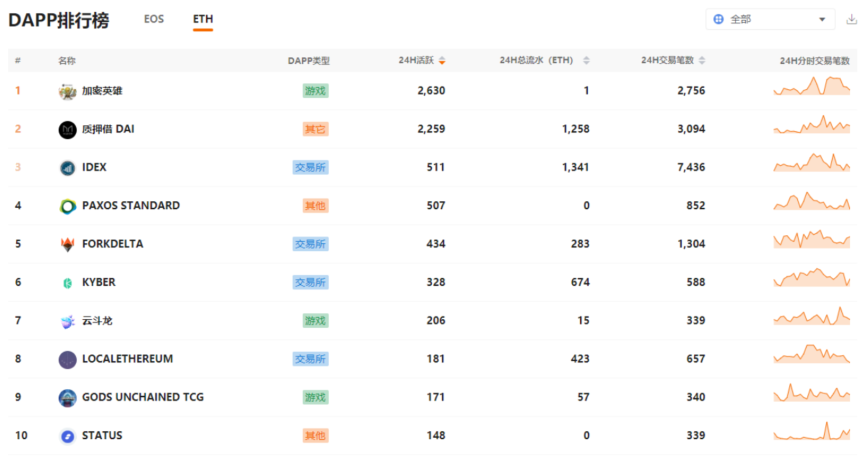Click the rank number 10
Viewport: 864px width, 462px height.
coord(21,436)
